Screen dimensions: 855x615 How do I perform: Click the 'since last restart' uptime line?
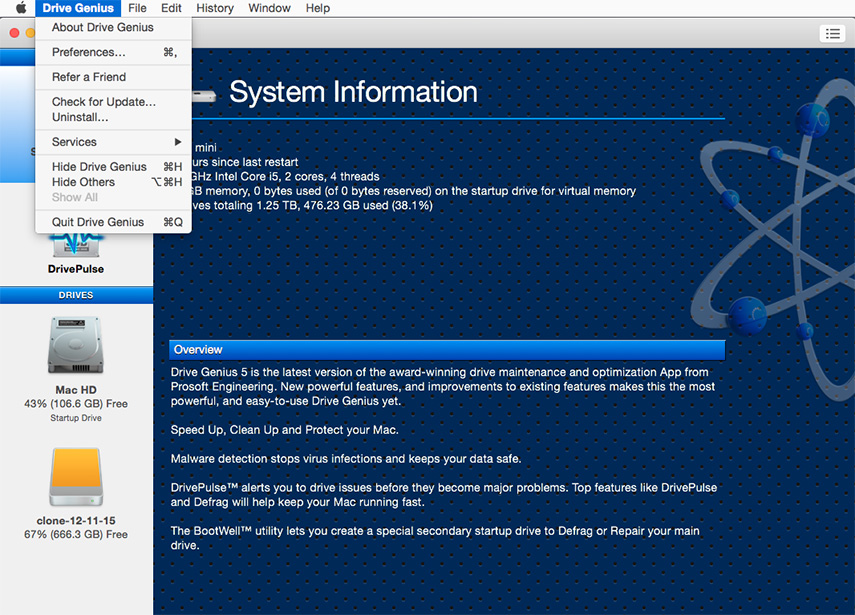point(245,162)
